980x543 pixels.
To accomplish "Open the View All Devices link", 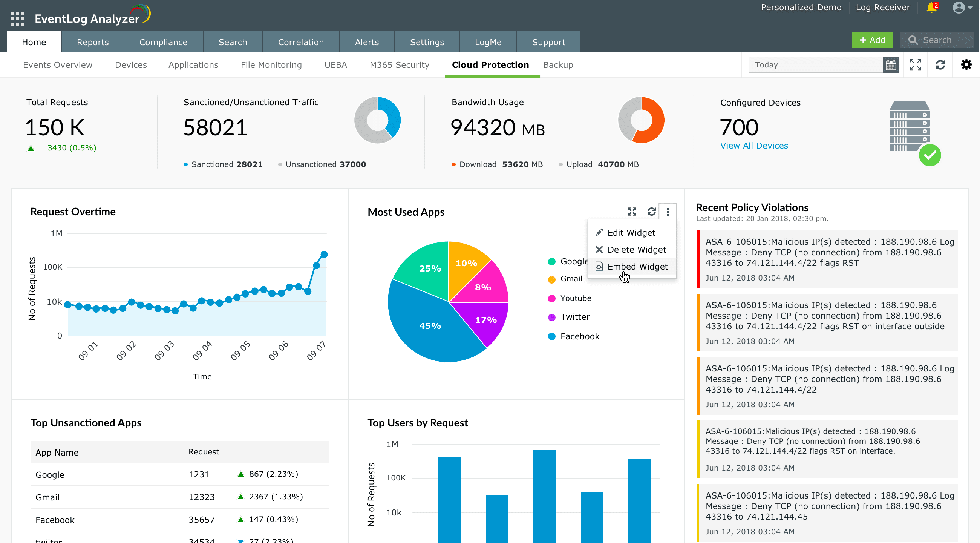I will click(x=753, y=146).
